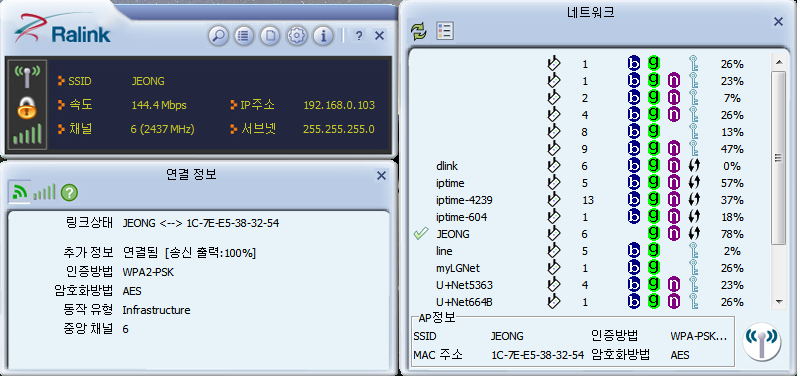Screen dimensions: 797x376
Task: Click the WPS arrows icon in dlink row
Action: pos(693,166)
